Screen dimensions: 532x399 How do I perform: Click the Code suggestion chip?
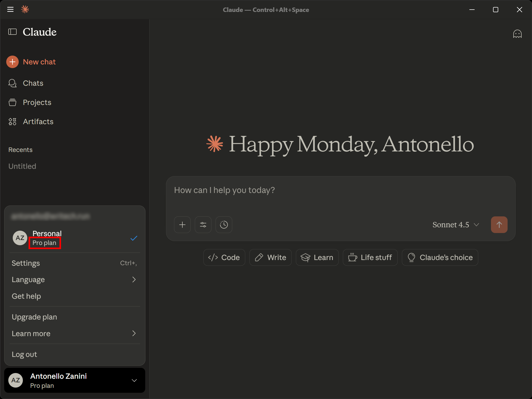coord(224,257)
